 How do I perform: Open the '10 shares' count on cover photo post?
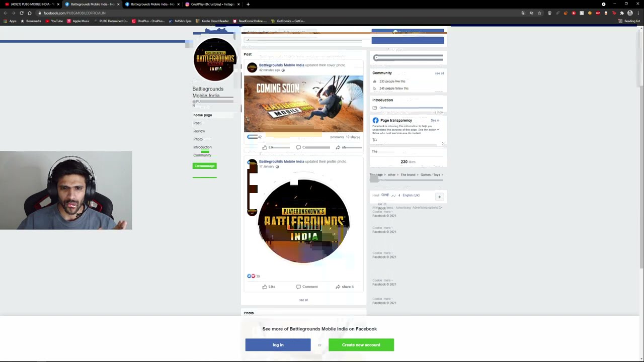353,137
